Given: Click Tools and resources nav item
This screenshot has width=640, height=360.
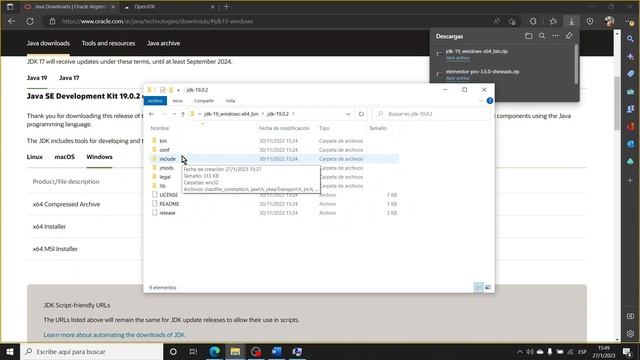Looking at the screenshot, I should click(x=108, y=43).
